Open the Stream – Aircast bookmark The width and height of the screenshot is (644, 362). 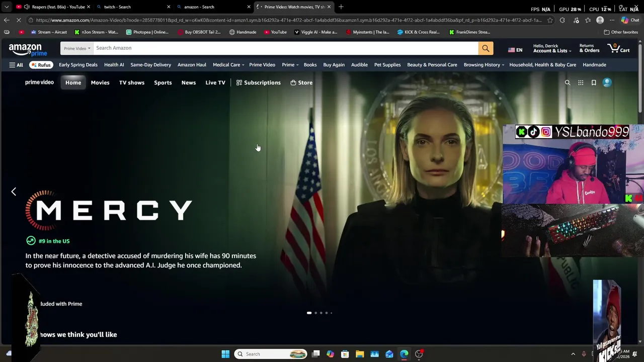coord(49,32)
